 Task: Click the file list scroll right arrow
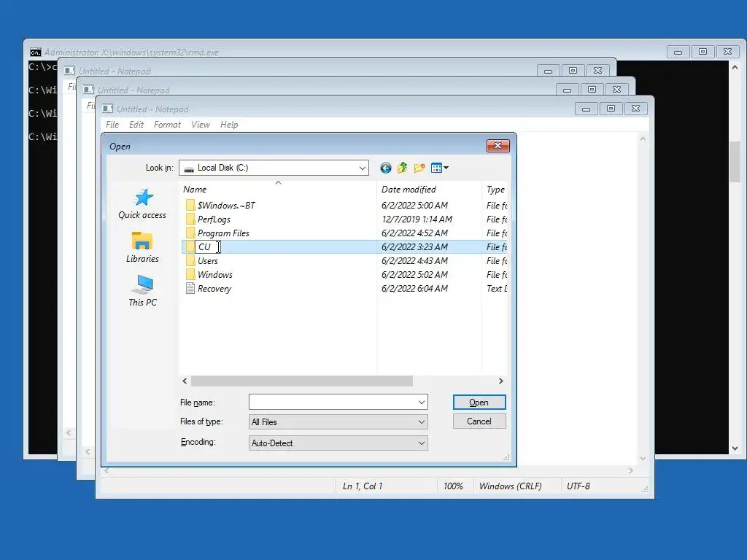[x=500, y=381]
